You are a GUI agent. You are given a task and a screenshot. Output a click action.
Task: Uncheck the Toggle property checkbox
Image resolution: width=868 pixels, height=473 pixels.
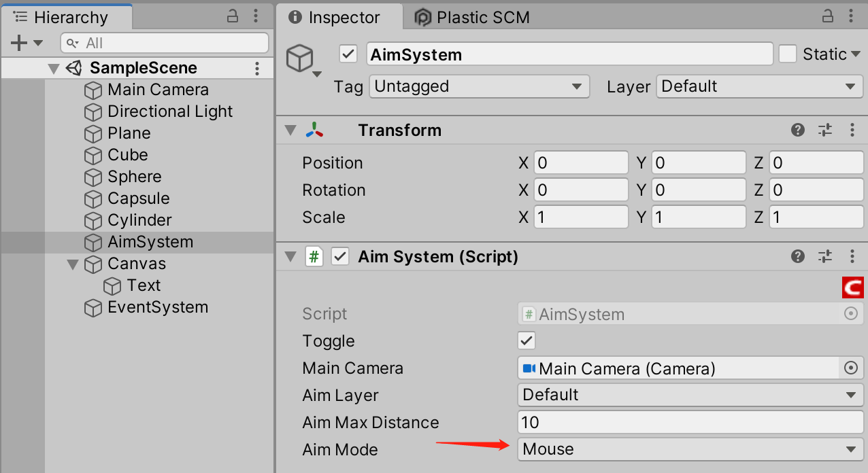pyautogui.click(x=527, y=340)
